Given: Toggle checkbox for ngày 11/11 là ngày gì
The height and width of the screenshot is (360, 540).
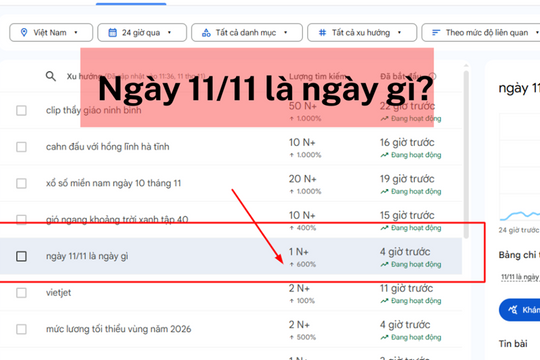Looking at the screenshot, I should pyautogui.click(x=21, y=256).
